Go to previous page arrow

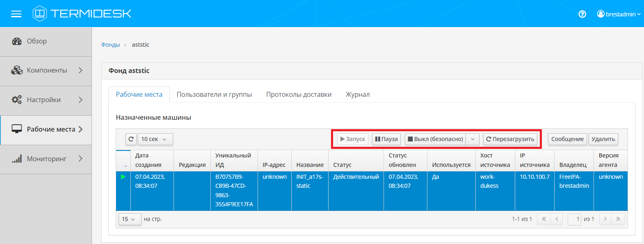(557, 219)
